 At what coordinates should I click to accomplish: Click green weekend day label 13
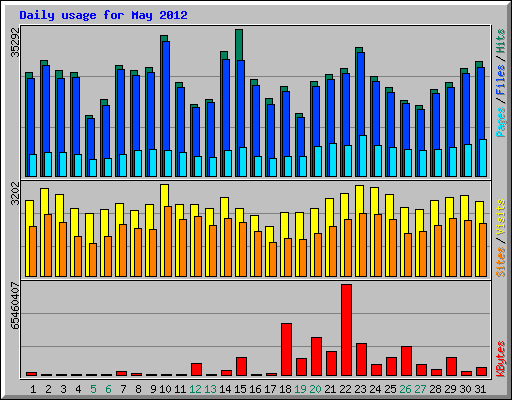click(x=210, y=389)
